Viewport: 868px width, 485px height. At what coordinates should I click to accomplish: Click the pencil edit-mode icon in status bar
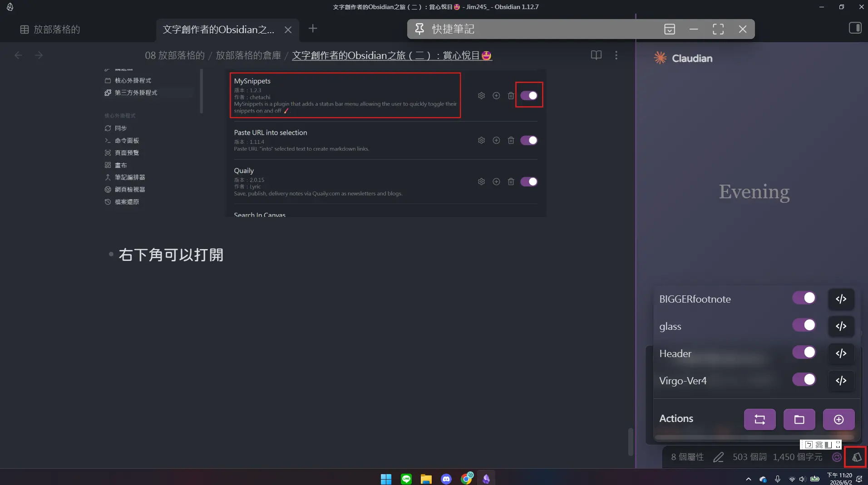pyautogui.click(x=718, y=457)
